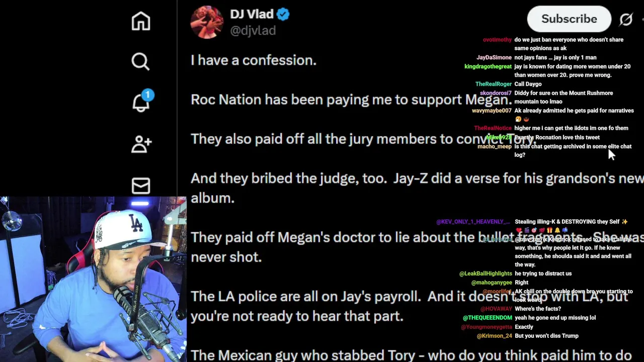Open the Home icon in sidebar

pos(141,21)
